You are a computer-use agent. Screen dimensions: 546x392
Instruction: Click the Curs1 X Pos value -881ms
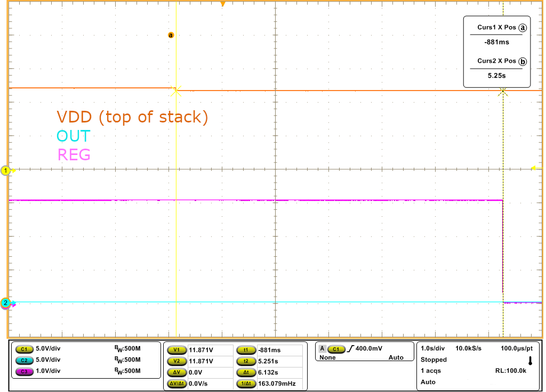496,42
